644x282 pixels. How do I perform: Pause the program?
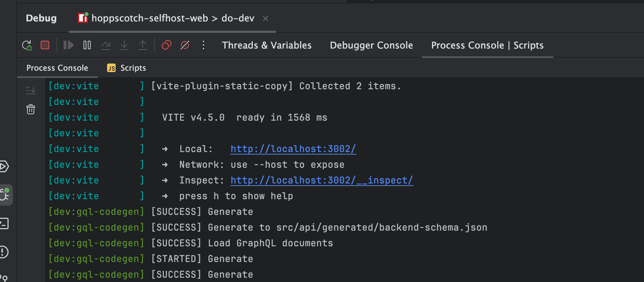[87, 45]
